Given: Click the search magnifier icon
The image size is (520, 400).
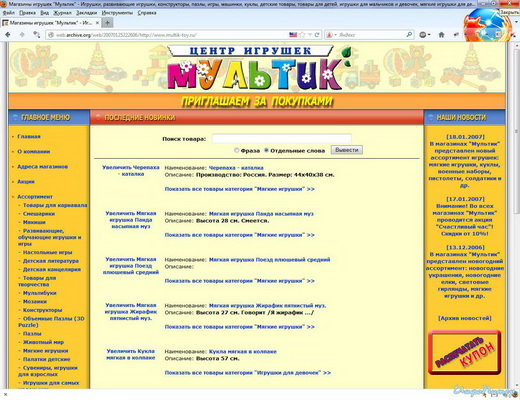Looking at the screenshot, I should pos(409,35).
